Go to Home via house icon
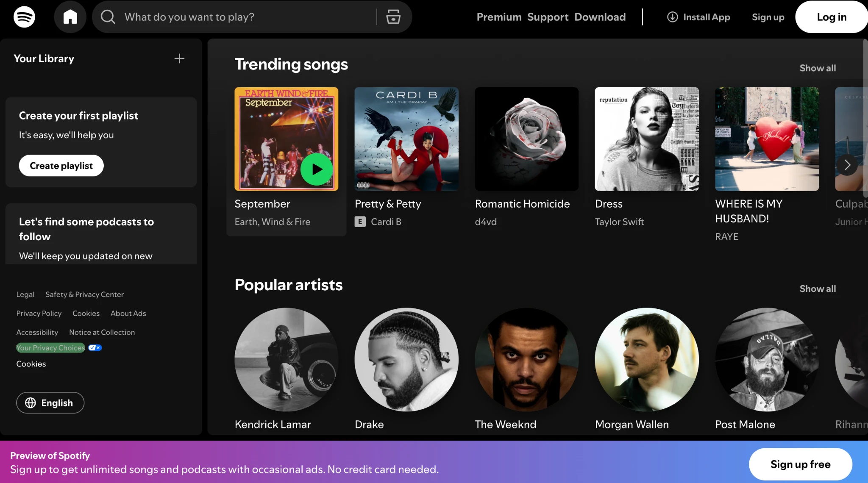This screenshot has height=483, width=868. 70,17
